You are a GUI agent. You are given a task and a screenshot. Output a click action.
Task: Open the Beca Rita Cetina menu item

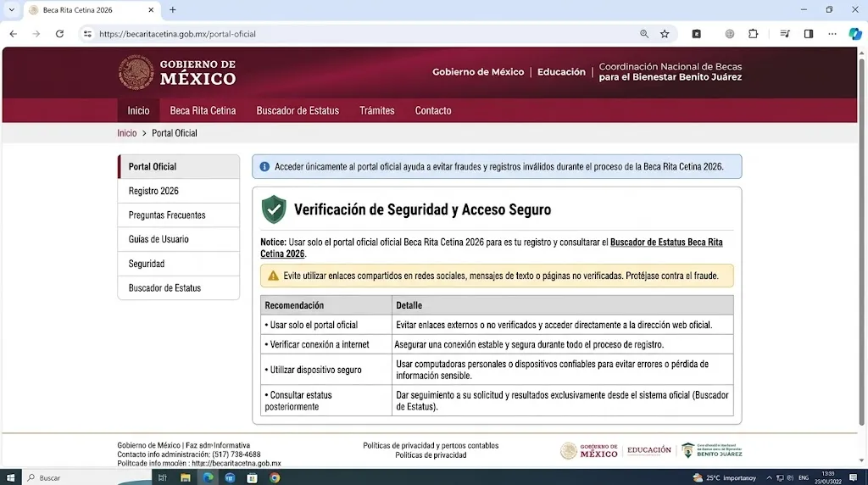pos(203,111)
